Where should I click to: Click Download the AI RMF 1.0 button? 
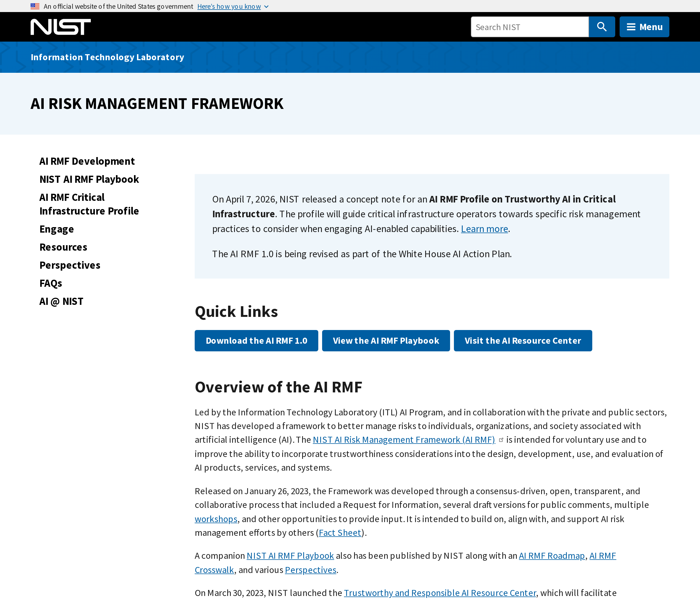click(256, 341)
